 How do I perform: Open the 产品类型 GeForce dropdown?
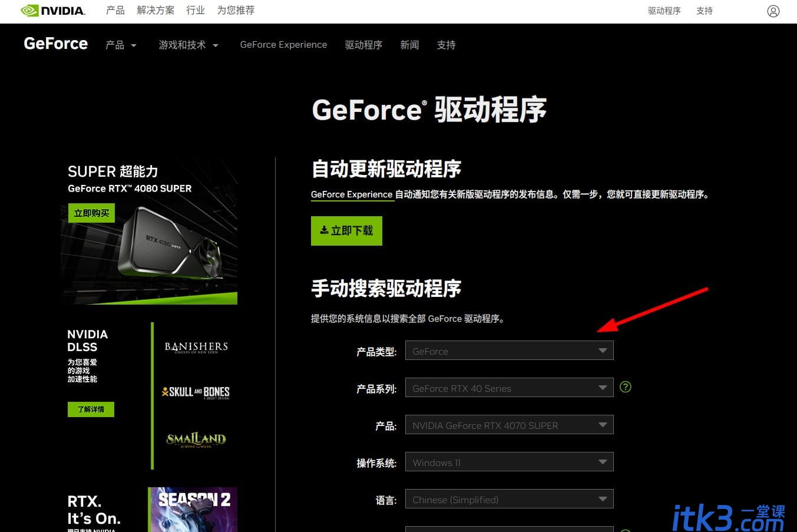[x=510, y=351]
